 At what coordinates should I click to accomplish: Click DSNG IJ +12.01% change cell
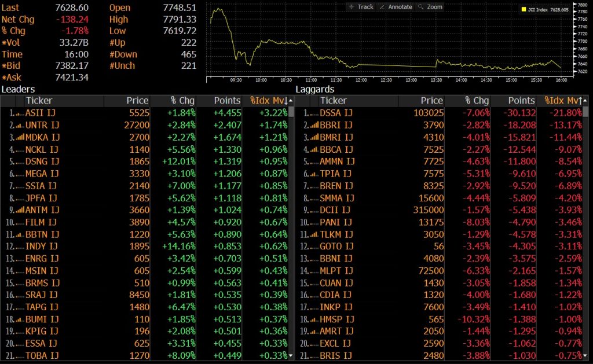[x=179, y=162]
